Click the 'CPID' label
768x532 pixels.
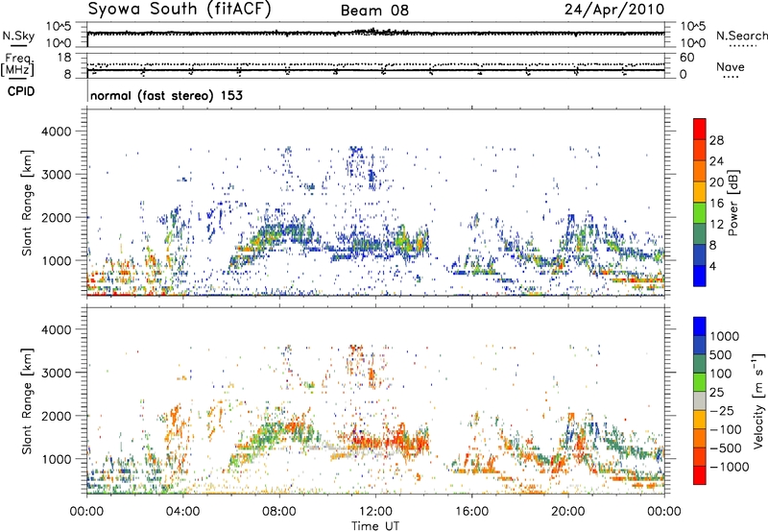(x=21, y=91)
